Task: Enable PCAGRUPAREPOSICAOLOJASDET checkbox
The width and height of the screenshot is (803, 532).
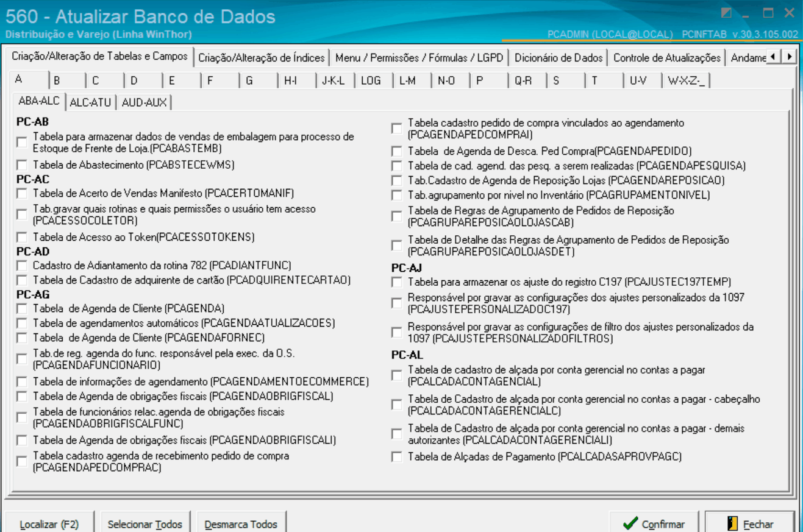Action: (397, 245)
